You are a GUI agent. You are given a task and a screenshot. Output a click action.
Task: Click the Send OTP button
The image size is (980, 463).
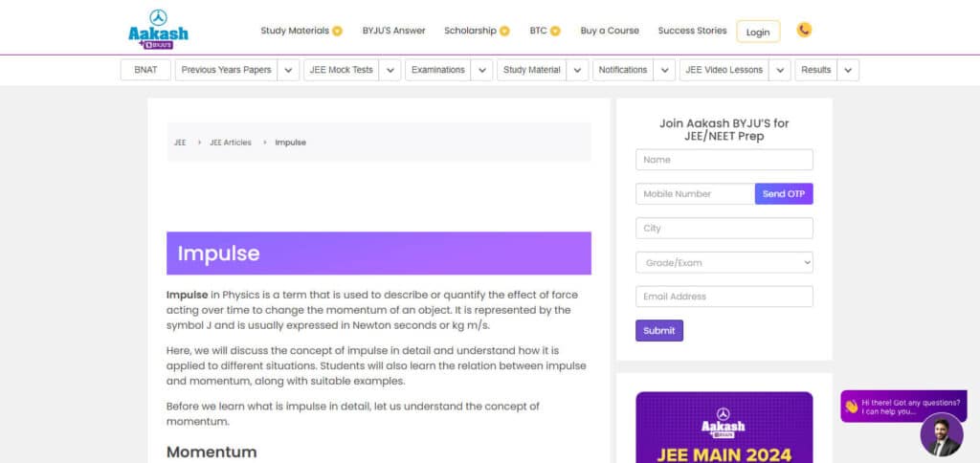click(x=784, y=193)
